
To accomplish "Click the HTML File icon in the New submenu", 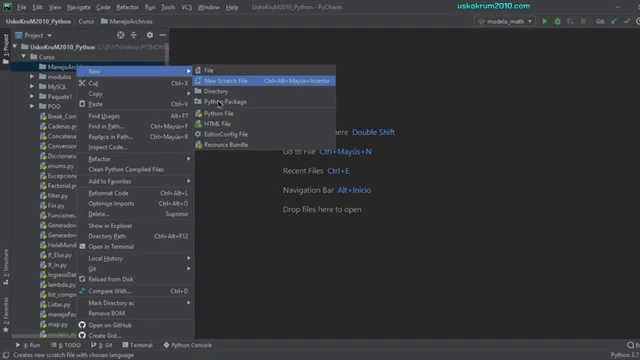I will pyautogui.click(x=198, y=124).
